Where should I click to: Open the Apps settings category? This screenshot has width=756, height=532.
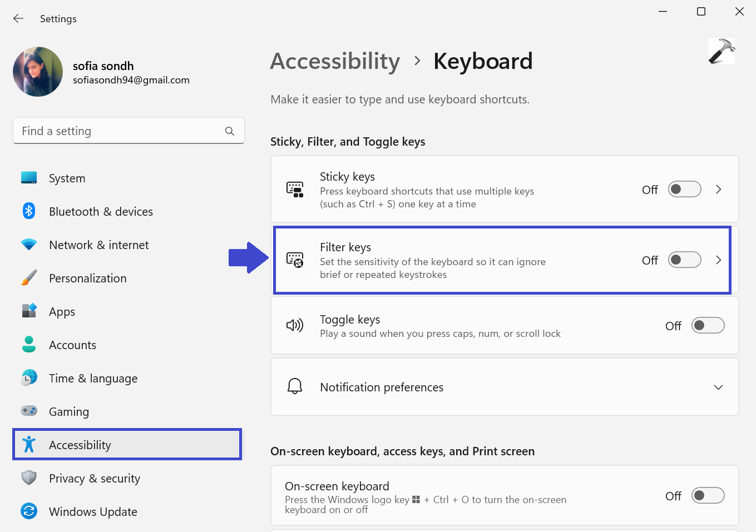62,312
